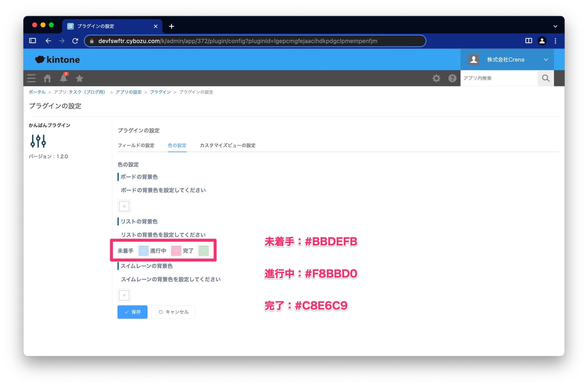Open the カスタマイズビューの設定 tab
Viewport: 588px width, 387px height.
tap(228, 145)
